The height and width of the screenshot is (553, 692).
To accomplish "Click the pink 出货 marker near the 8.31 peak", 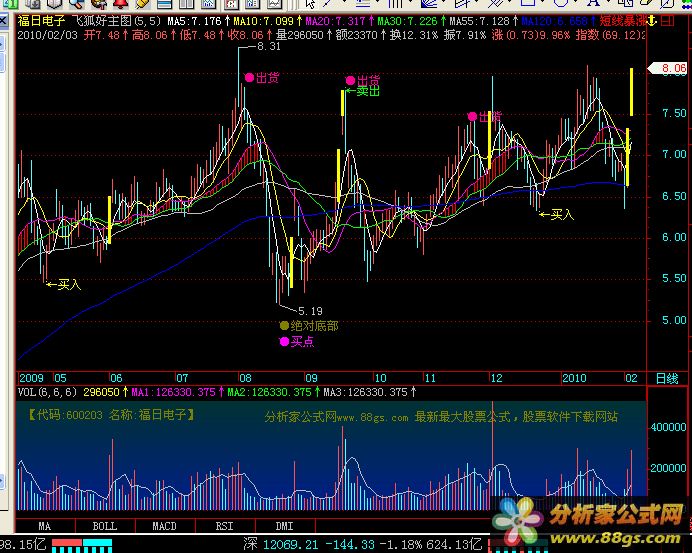I will click(x=247, y=77).
